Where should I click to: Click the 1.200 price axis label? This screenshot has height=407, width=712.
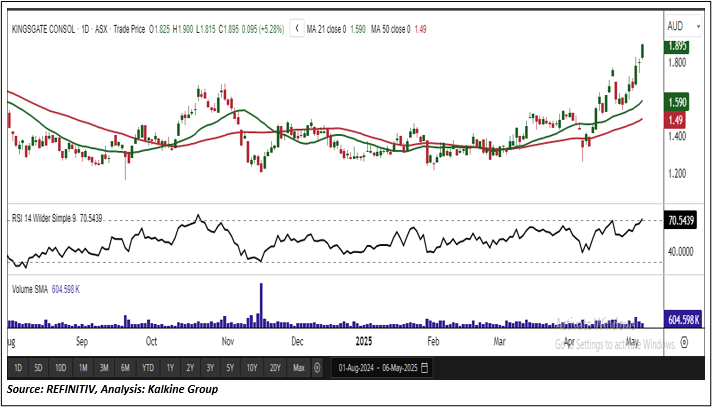[676, 174]
